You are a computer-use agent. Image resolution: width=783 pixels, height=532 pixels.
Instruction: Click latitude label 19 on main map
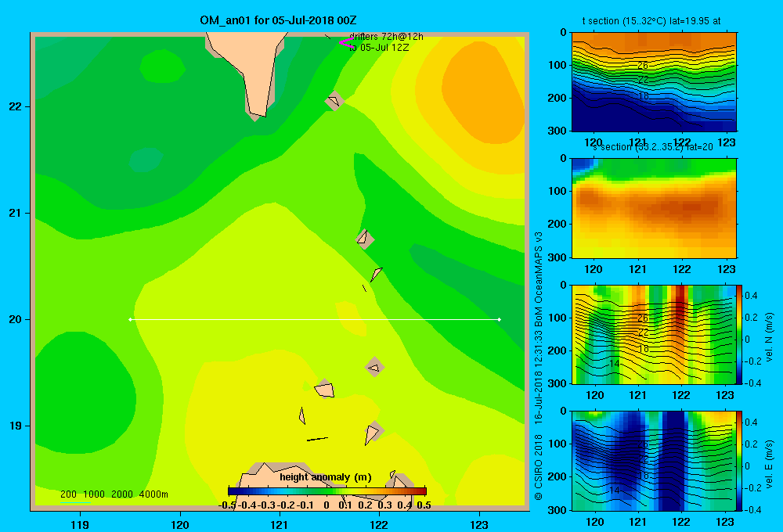point(16,426)
